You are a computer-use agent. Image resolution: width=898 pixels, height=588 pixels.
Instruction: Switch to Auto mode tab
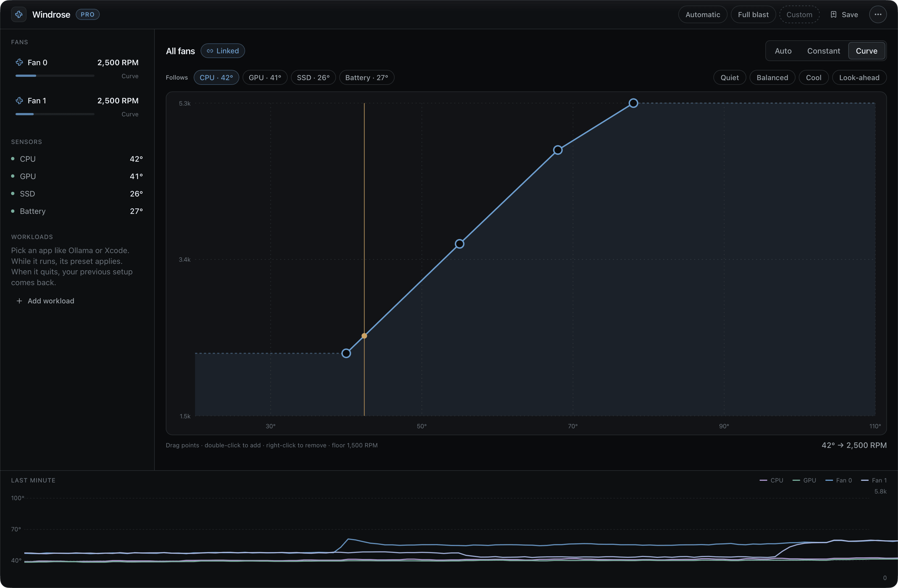(783, 51)
